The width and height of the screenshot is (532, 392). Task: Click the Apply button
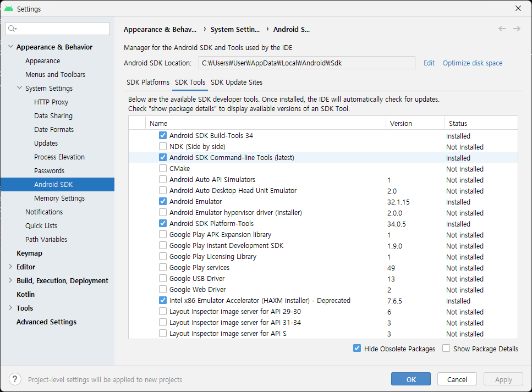click(x=503, y=379)
